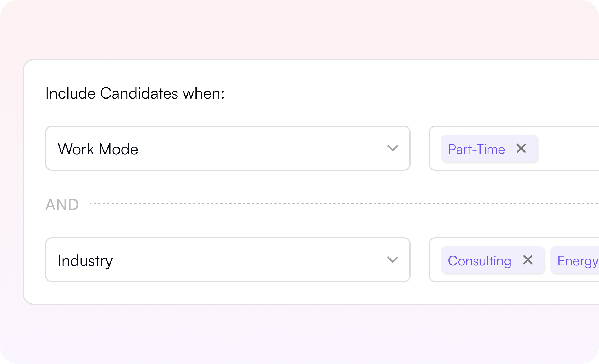The image size is (599, 364).
Task: Select the Energy chip
Action: coord(577,261)
